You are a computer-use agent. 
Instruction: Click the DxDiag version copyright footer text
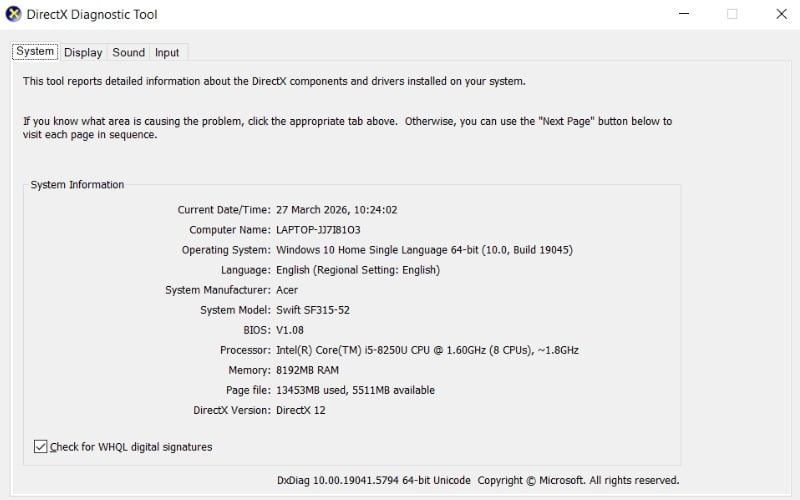478,481
